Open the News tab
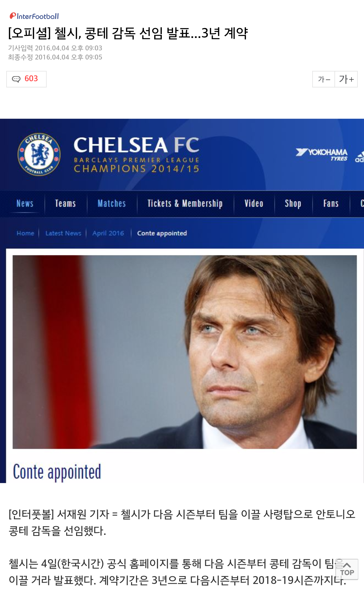Viewport: 364px width, 589px height. pos(25,203)
